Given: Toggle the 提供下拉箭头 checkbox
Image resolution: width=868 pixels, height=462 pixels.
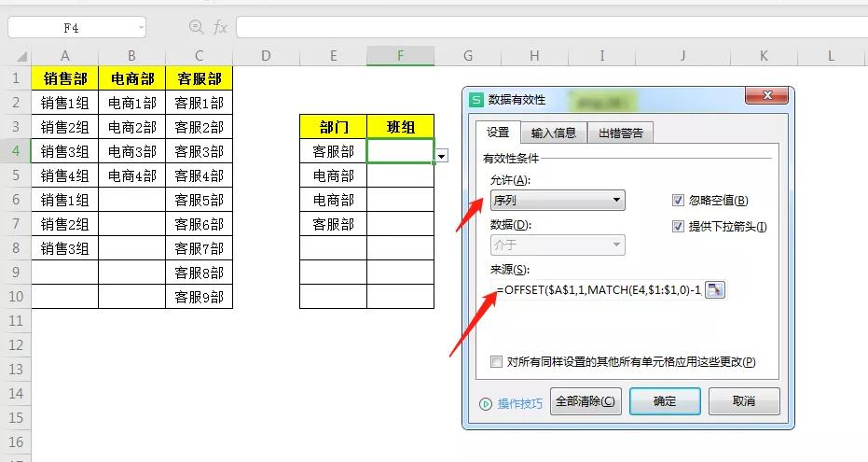Looking at the screenshot, I should (x=678, y=226).
